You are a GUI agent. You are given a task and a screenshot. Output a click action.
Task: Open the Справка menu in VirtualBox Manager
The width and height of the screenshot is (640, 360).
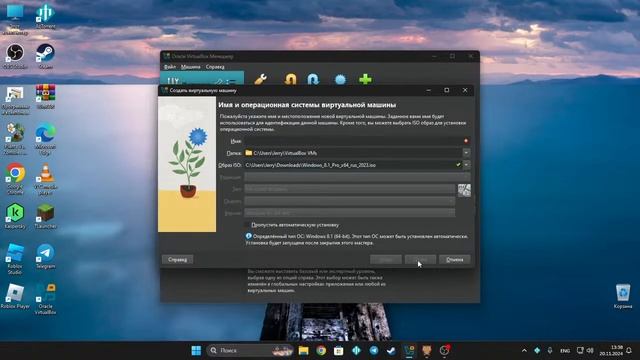215,67
